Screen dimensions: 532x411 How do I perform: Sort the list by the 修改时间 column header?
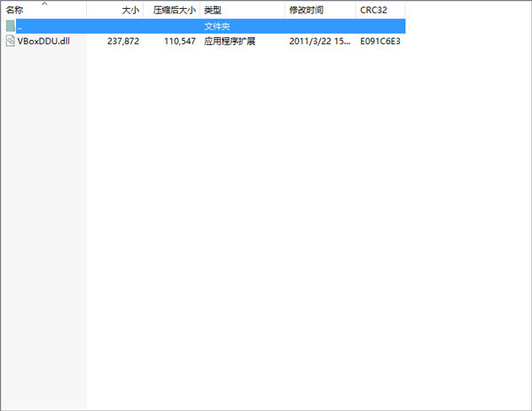(320, 10)
